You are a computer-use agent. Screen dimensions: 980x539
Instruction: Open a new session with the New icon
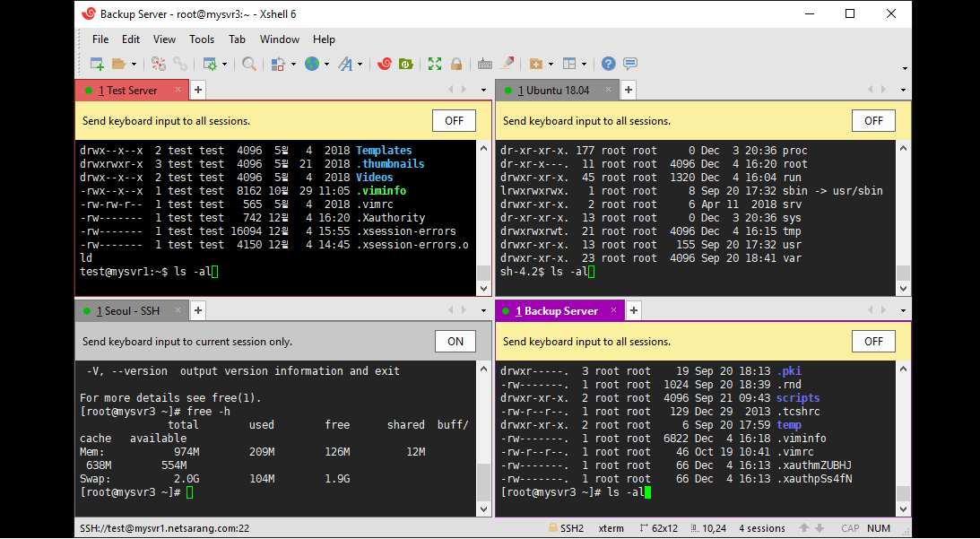[97, 64]
